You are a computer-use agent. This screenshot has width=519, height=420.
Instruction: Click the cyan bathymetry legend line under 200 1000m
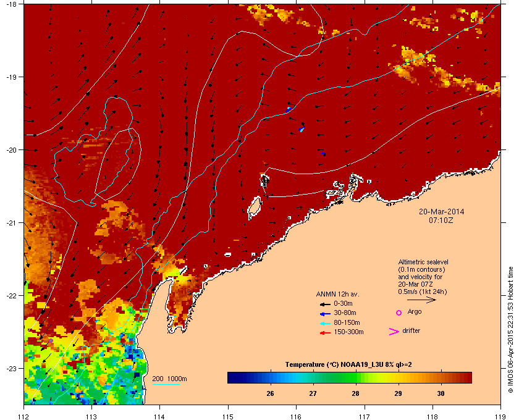click(166, 384)
